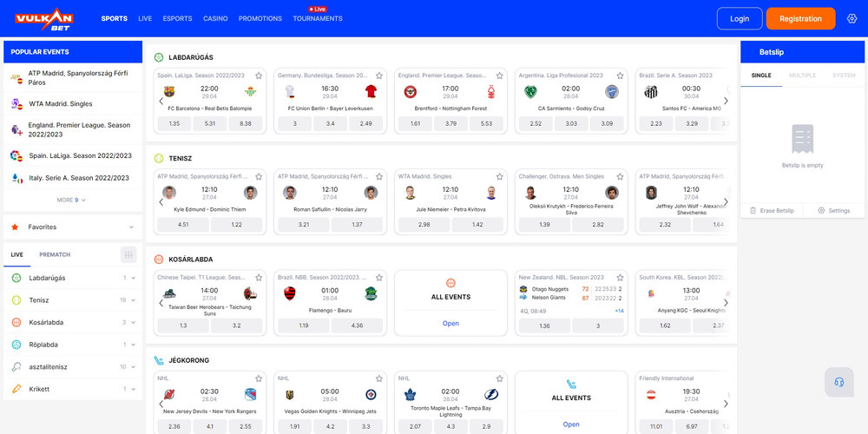The width and height of the screenshot is (868, 434).
Task: Star the Brentford - Nottingham Forest match
Action: tap(500, 76)
